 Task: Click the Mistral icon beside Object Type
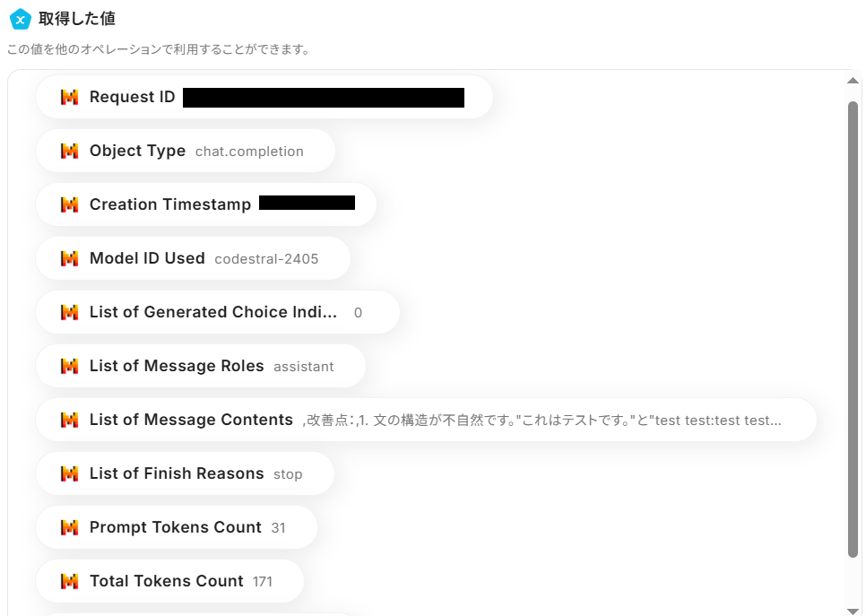point(69,151)
